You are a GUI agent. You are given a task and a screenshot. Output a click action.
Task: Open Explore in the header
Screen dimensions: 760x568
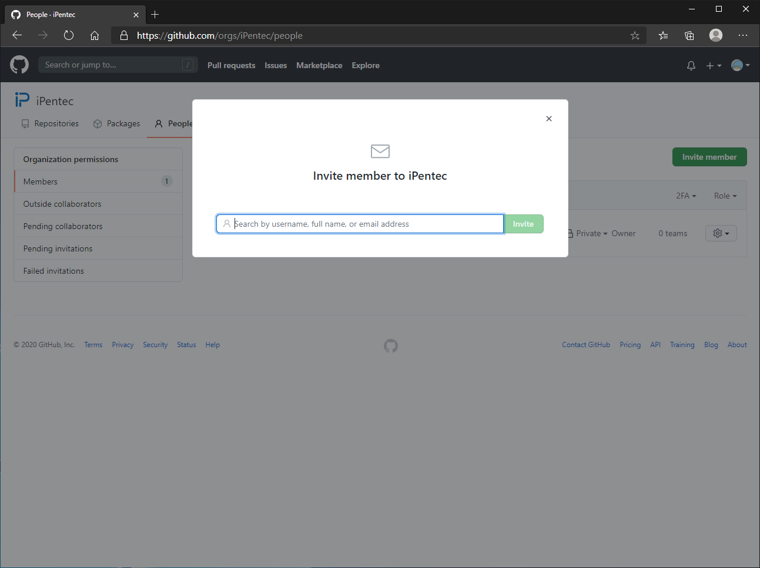(365, 65)
